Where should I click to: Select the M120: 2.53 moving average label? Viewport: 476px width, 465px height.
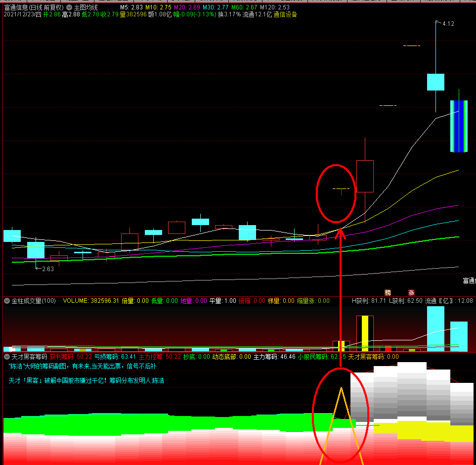pyautogui.click(x=275, y=7)
